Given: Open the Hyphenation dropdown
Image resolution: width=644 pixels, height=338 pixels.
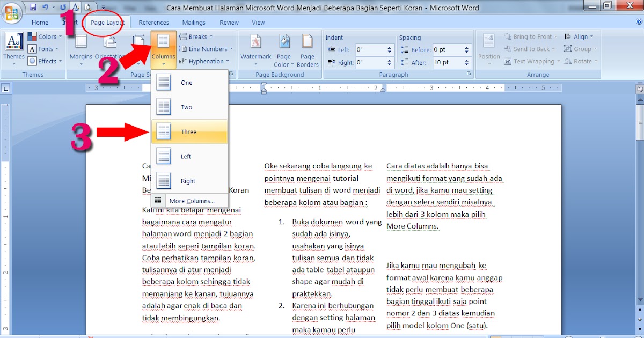Looking at the screenshot, I should 204,61.
